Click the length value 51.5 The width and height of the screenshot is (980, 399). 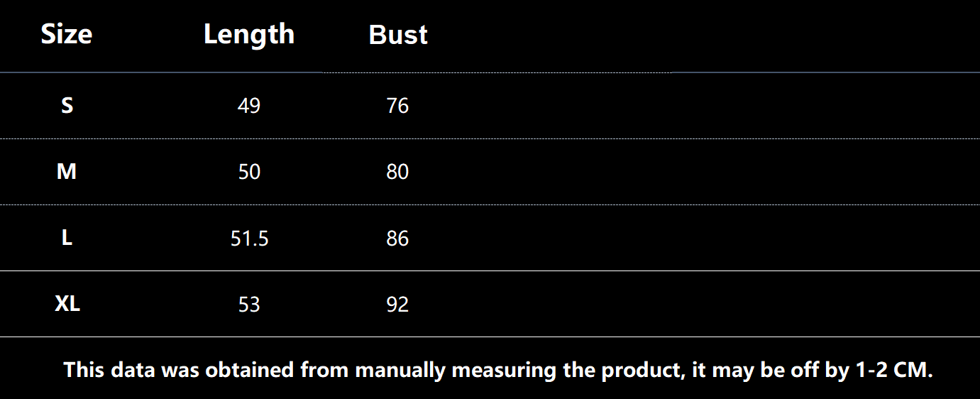tap(249, 239)
